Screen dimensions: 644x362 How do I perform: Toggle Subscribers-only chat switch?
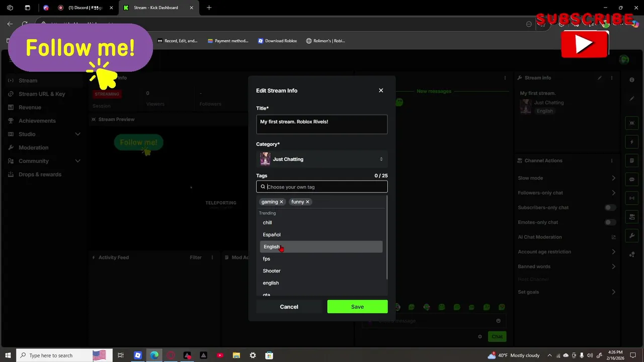click(610, 208)
